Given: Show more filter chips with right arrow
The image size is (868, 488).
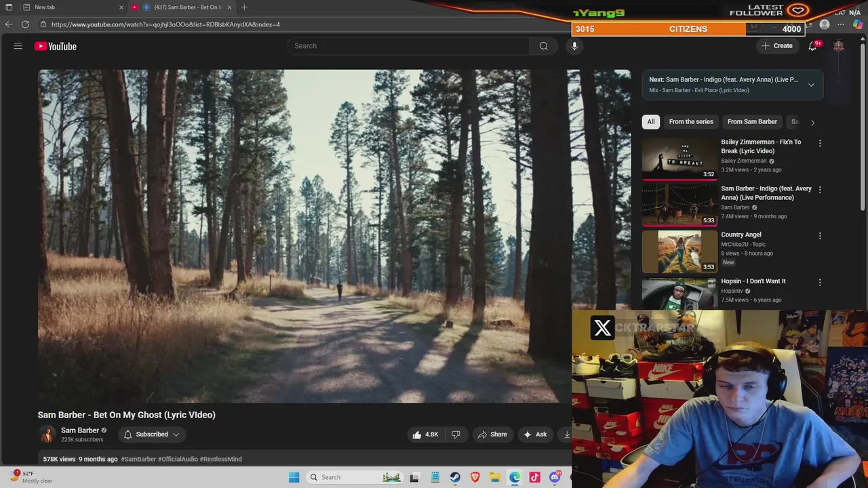Looking at the screenshot, I should click(812, 122).
